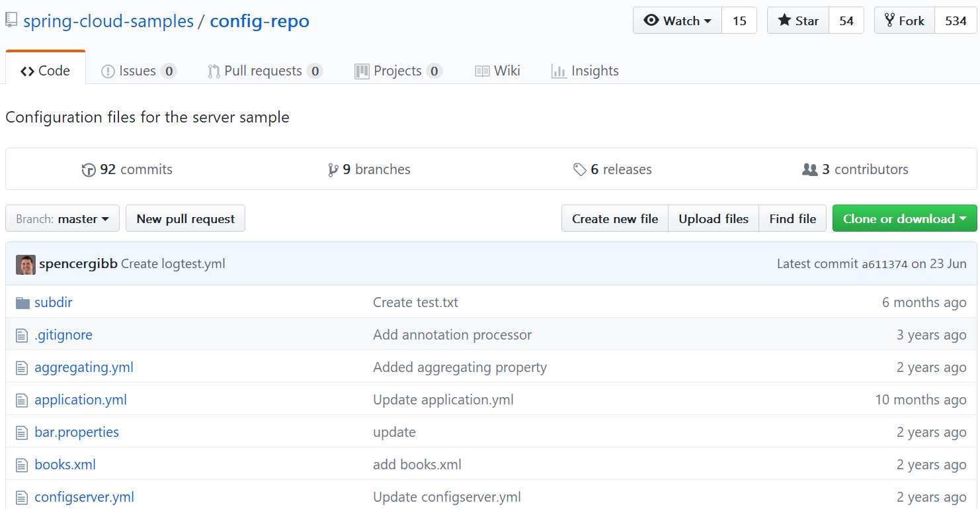Screen dimensions: 980x509
Task: Click the Wiki book icon
Action: point(482,71)
